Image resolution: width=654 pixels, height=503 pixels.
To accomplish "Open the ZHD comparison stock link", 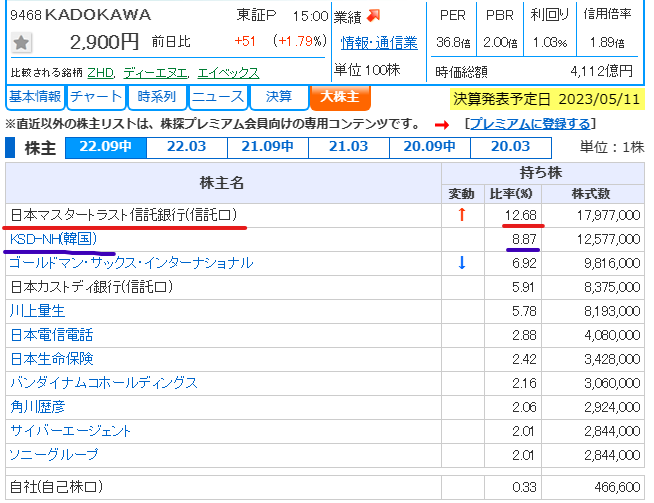I will coord(101,73).
